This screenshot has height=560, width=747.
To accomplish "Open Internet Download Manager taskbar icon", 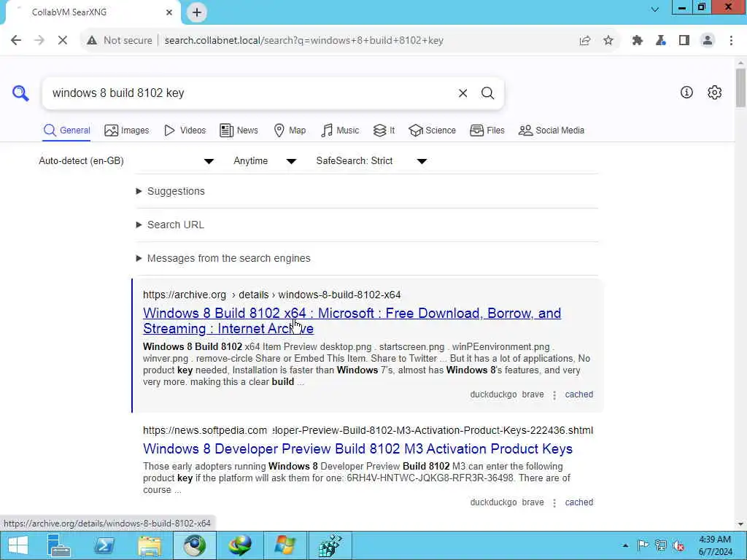I will (x=239, y=545).
